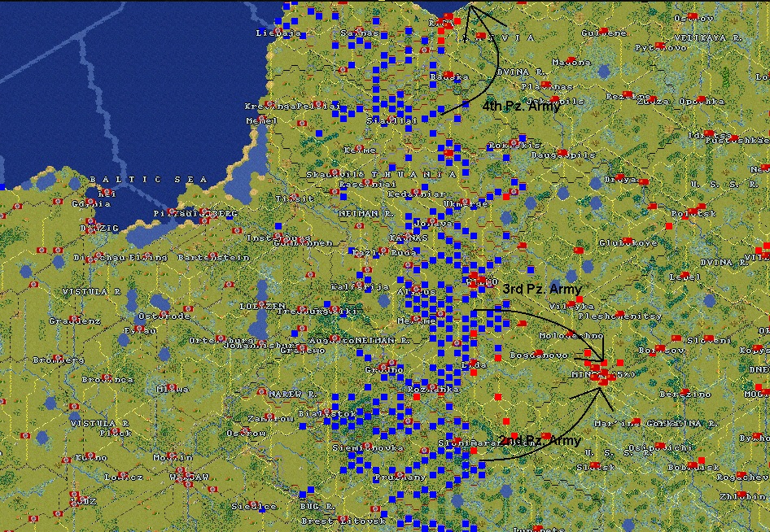The image size is (770, 532).
Task: Click the Ostrow town label
Action: coord(246,434)
